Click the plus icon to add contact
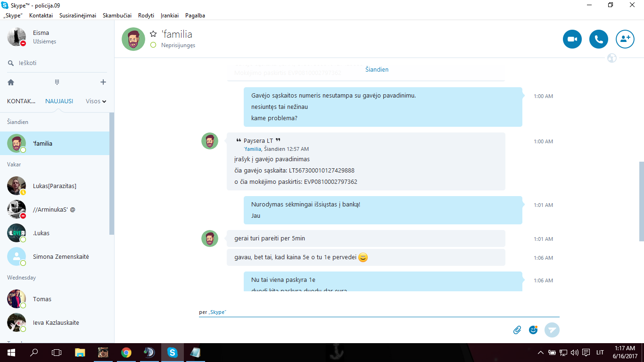 (103, 82)
